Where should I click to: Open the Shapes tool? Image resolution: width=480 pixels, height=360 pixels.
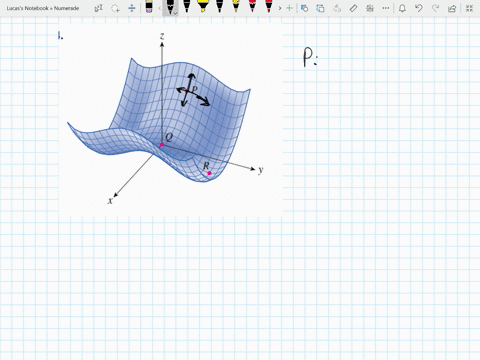[x=304, y=8]
